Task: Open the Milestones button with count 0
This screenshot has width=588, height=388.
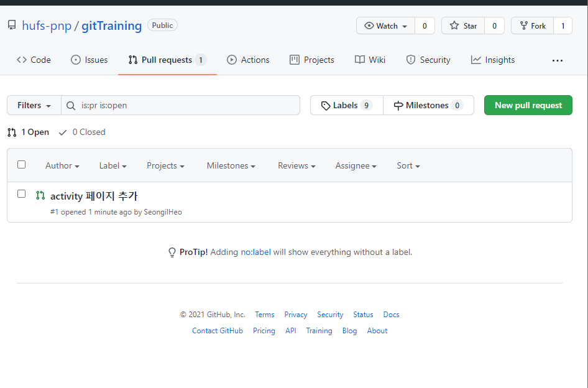Action: (x=428, y=105)
